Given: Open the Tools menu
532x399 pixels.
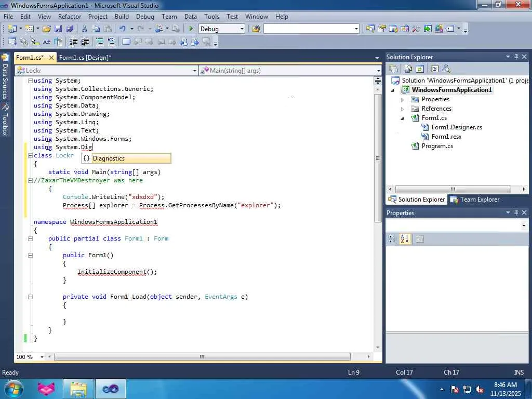Looking at the screenshot, I should point(212,16).
